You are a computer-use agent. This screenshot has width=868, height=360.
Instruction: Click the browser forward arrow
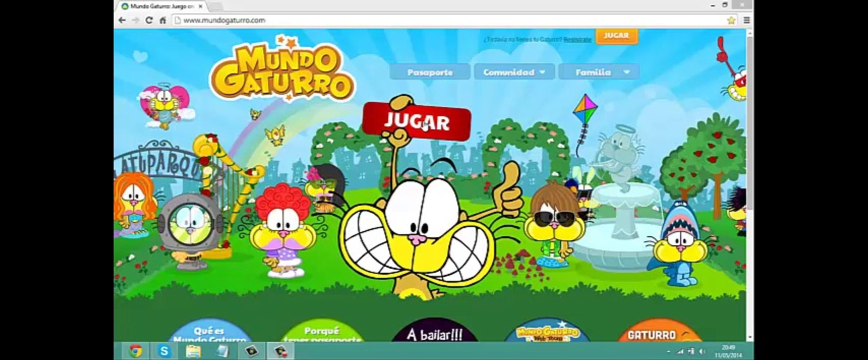(135, 20)
